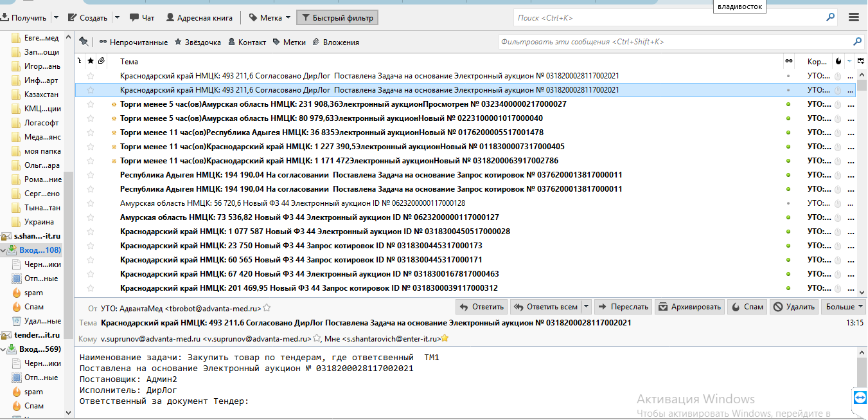Select the Казахстан folder in the tree

coord(40,95)
